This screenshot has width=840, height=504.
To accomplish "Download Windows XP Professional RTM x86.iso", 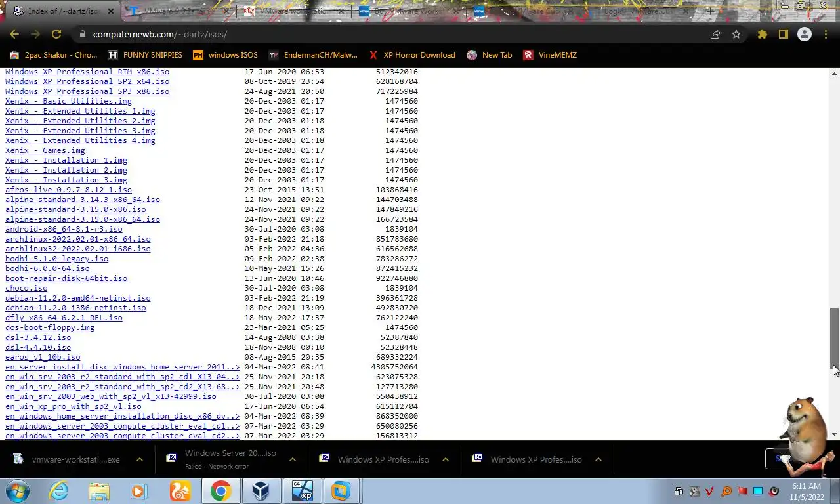I will 87,72.
